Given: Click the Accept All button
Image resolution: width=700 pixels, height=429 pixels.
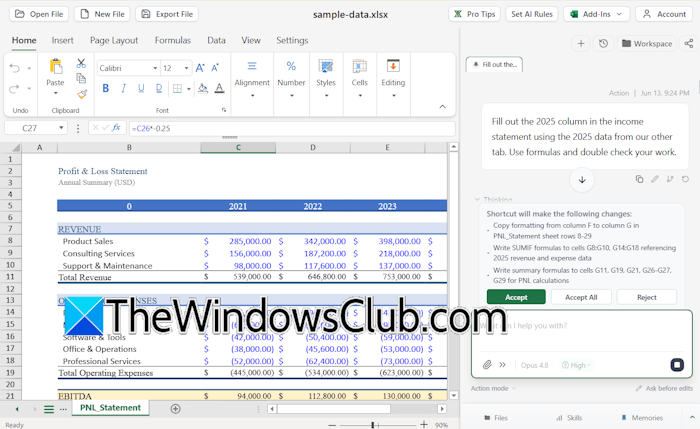Looking at the screenshot, I should pos(581,297).
